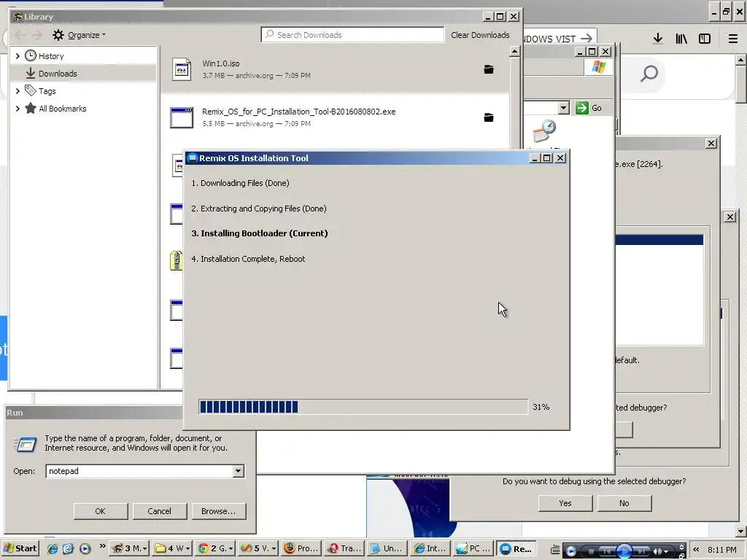Click the media player toolbar play button
The width and height of the screenshot is (747, 560).
[624, 551]
